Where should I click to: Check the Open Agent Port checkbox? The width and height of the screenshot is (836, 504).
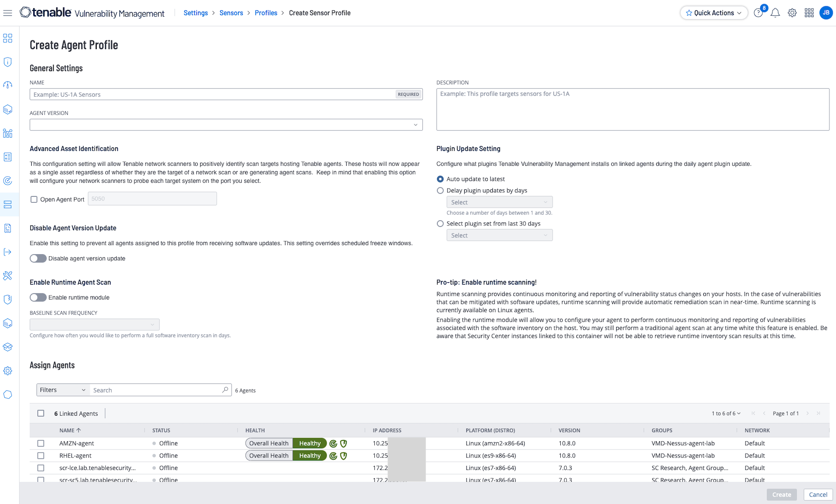click(x=34, y=199)
